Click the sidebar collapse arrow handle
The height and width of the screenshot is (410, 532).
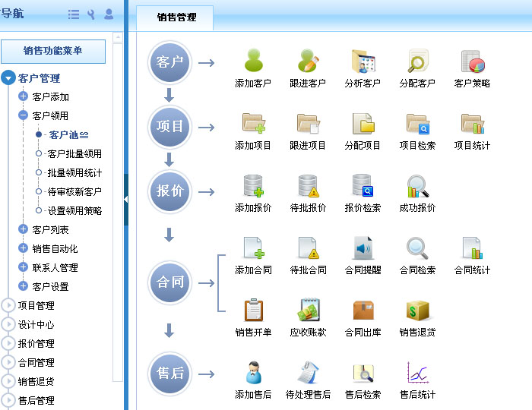(x=126, y=199)
